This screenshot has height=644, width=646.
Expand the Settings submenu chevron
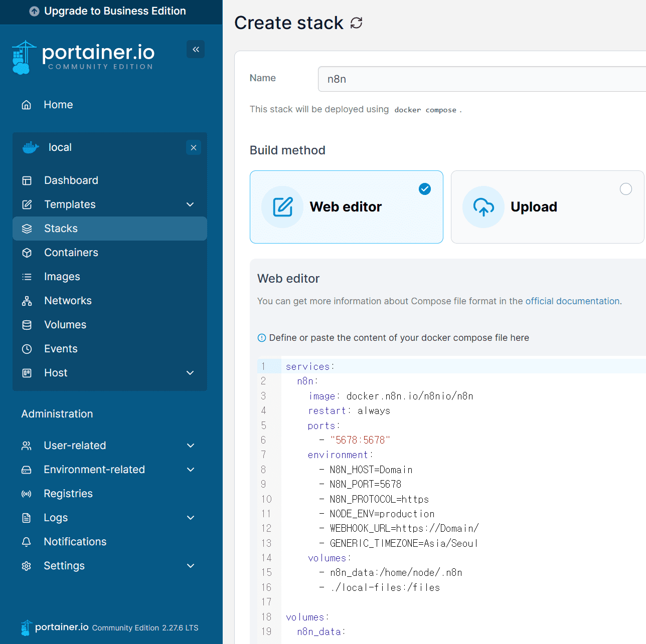(191, 566)
